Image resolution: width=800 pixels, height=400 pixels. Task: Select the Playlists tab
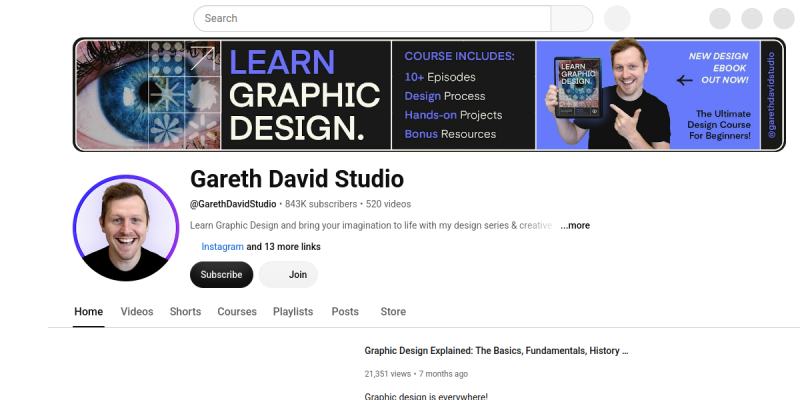point(293,312)
